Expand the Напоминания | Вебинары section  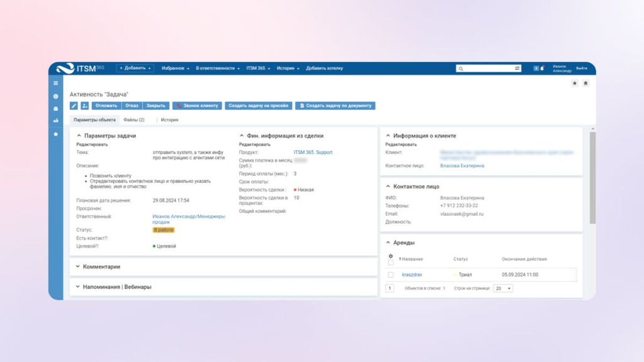point(116,287)
